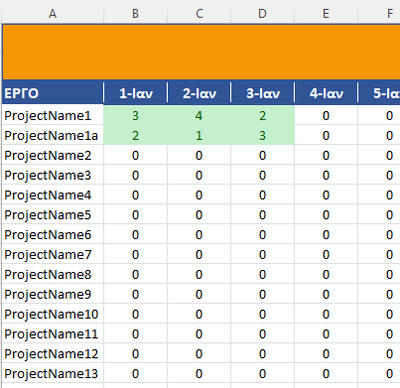Image resolution: width=400 pixels, height=388 pixels.
Task: Click ProjectName3 cell under 2-Ιαν
Action: pos(199,175)
